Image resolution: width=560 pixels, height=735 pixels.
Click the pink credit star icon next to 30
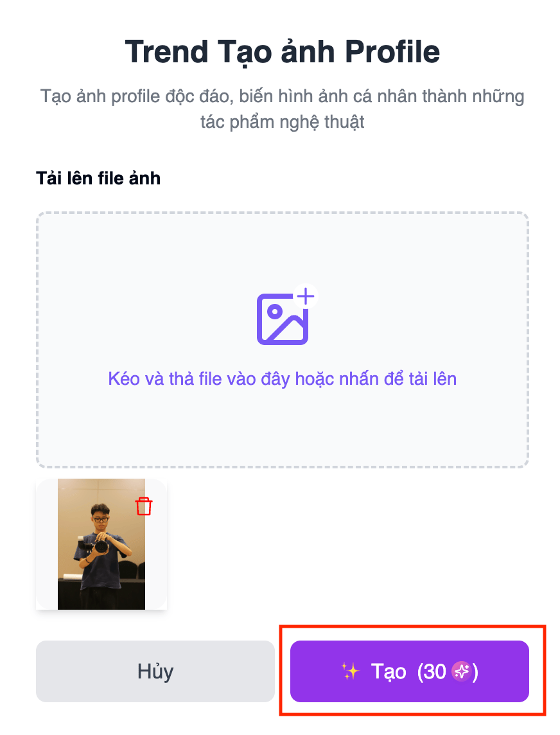tap(460, 671)
